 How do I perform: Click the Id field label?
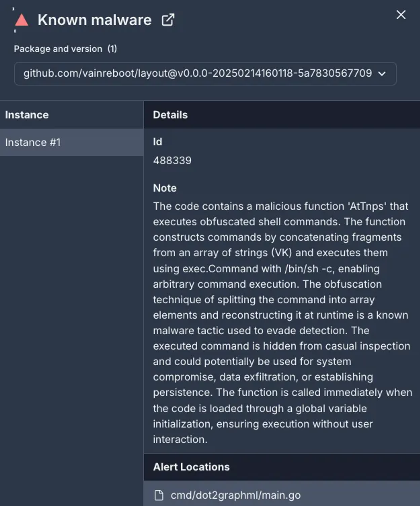pyautogui.click(x=157, y=142)
